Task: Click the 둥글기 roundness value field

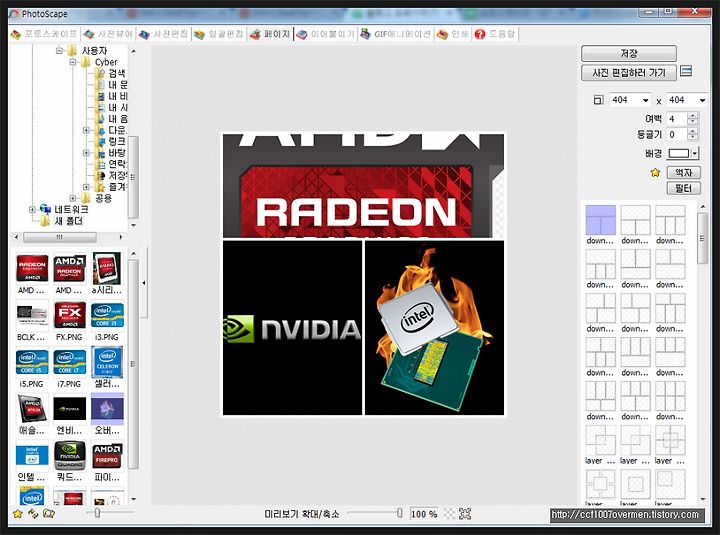Action: pyautogui.click(x=677, y=135)
